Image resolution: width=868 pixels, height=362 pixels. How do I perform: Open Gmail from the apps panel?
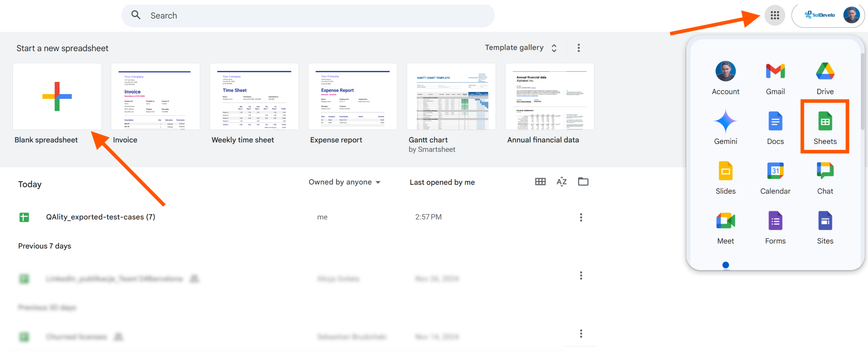775,78
